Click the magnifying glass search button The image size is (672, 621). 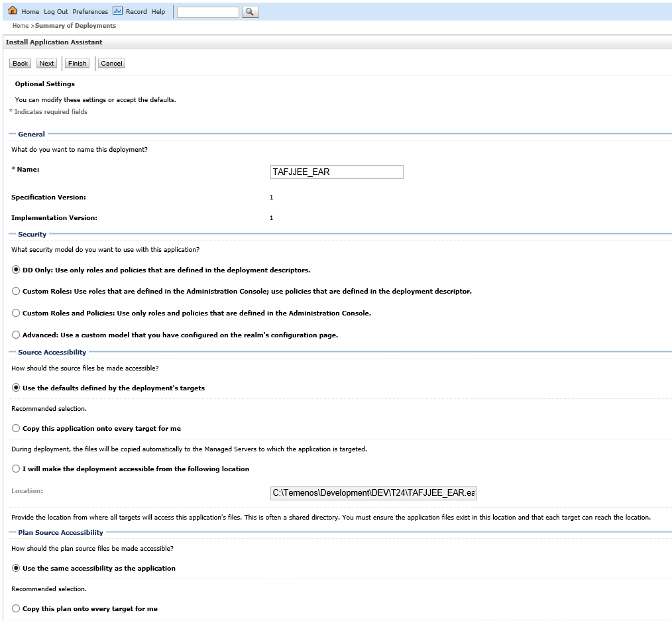click(x=250, y=12)
